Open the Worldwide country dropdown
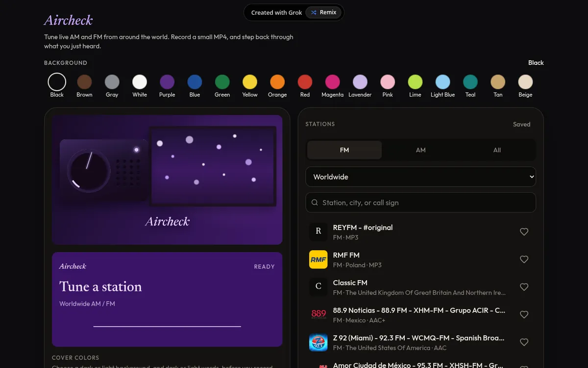 pyautogui.click(x=420, y=177)
